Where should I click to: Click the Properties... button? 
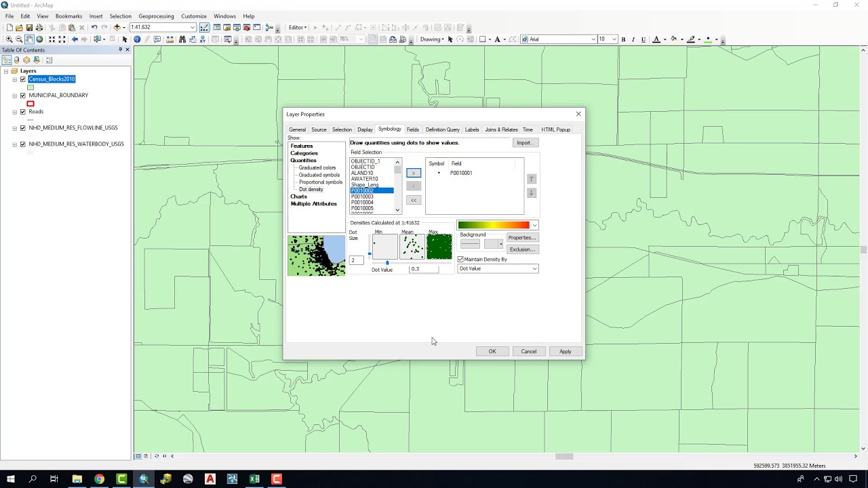coord(522,238)
